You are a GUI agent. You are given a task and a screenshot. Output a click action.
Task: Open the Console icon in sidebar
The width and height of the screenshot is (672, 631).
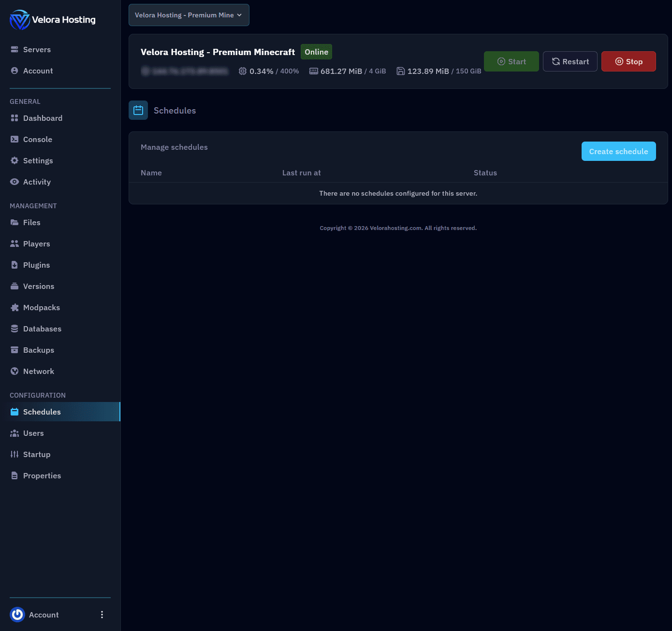(15, 139)
